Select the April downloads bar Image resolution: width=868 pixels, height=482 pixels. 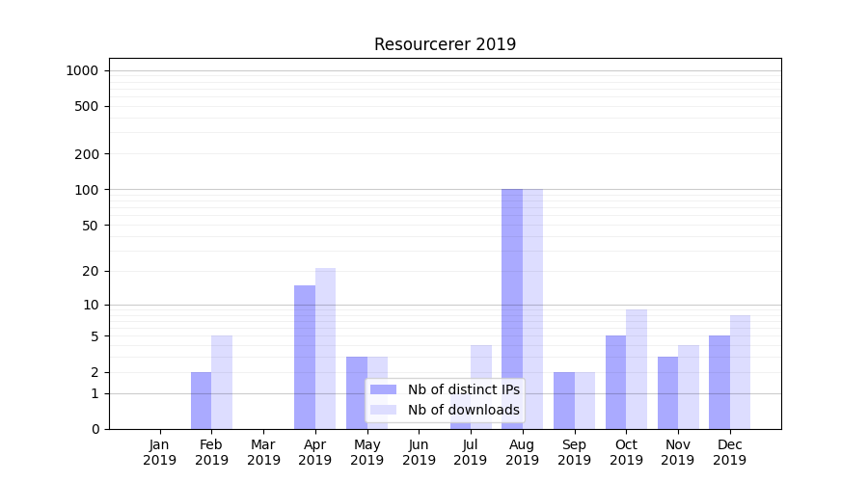325,348
